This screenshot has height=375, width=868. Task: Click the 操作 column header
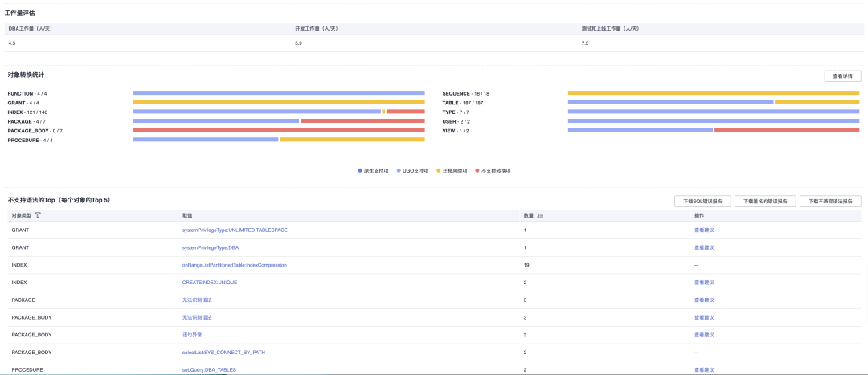[699, 215]
